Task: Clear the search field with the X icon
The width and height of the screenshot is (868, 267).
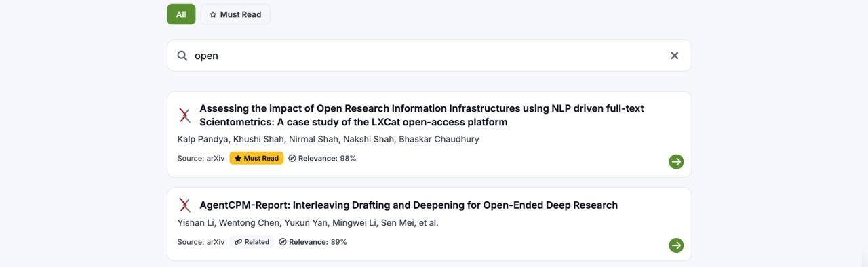Action: tap(674, 56)
